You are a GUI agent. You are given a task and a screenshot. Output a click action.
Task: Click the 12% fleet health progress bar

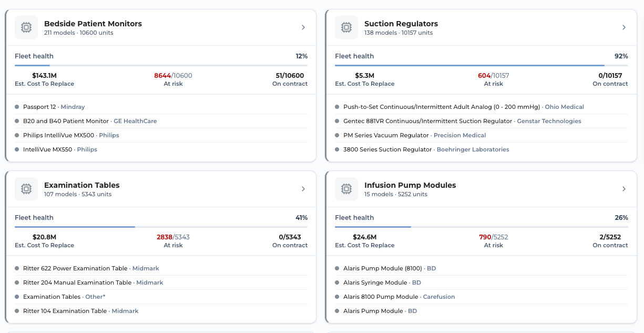click(x=161, y=65)
